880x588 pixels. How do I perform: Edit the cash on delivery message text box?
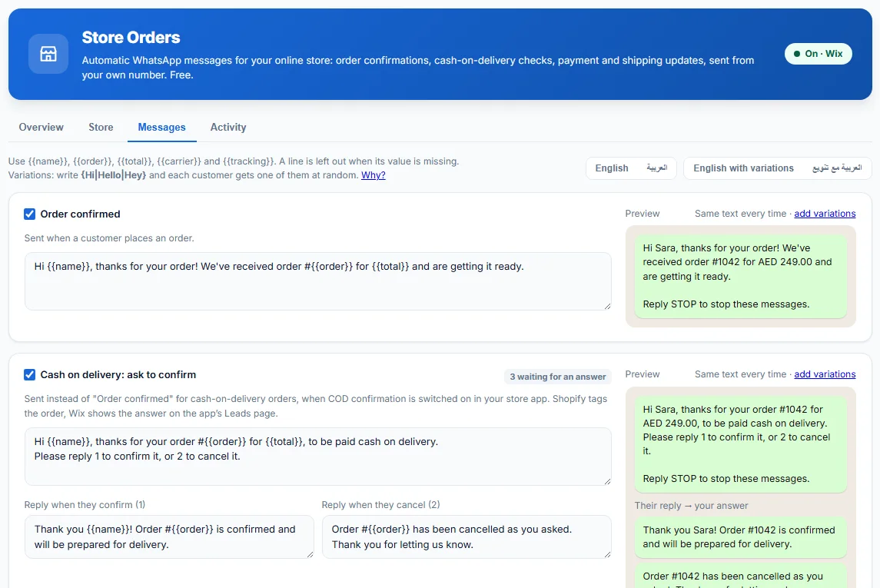click(x=317, y=456)
